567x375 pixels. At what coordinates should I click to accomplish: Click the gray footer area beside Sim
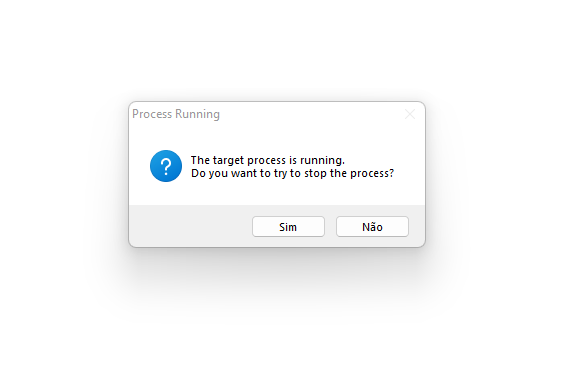point(190,226)
